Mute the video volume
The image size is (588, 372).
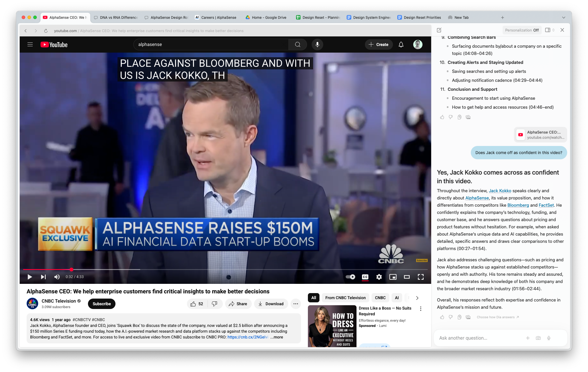click(x=57, y=277)
